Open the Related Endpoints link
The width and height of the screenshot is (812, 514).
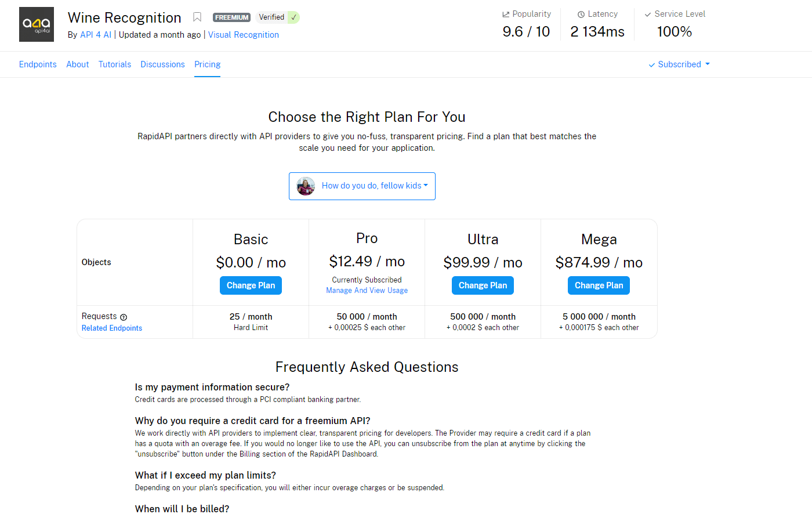point(112,328)
